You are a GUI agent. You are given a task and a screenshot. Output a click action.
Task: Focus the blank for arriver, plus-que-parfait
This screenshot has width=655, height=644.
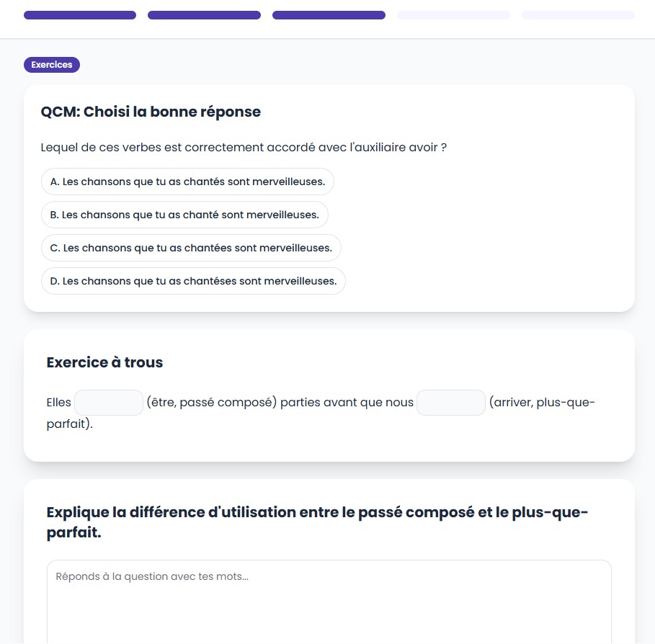pyautogui.click(x=451, y=403)
